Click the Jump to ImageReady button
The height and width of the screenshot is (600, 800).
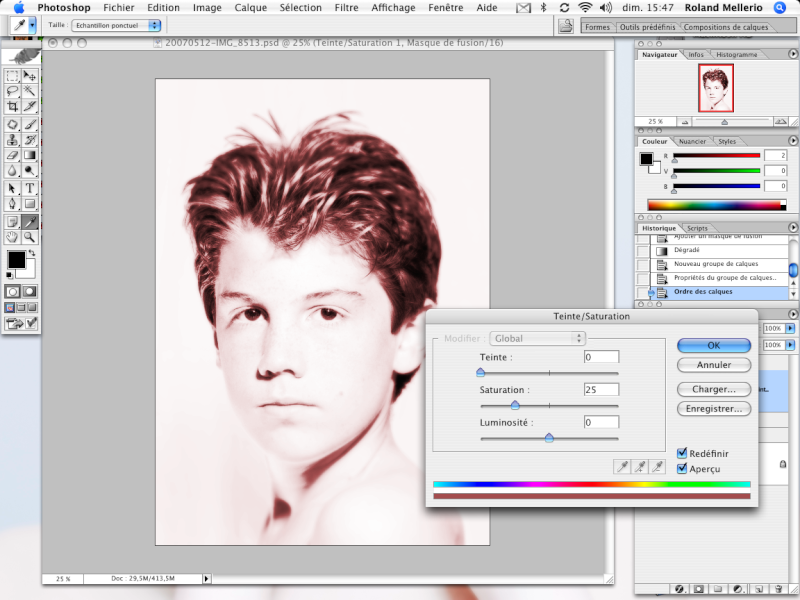21,323
